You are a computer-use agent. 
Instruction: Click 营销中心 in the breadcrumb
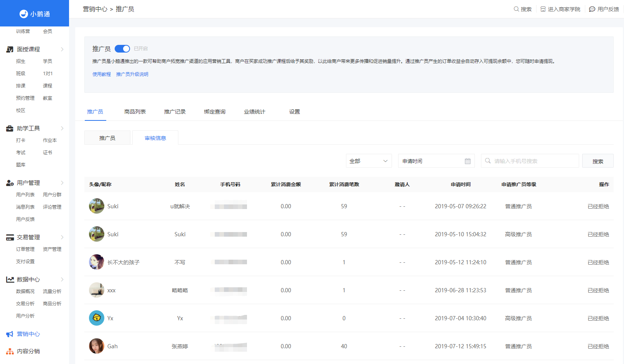pos(95,9)
